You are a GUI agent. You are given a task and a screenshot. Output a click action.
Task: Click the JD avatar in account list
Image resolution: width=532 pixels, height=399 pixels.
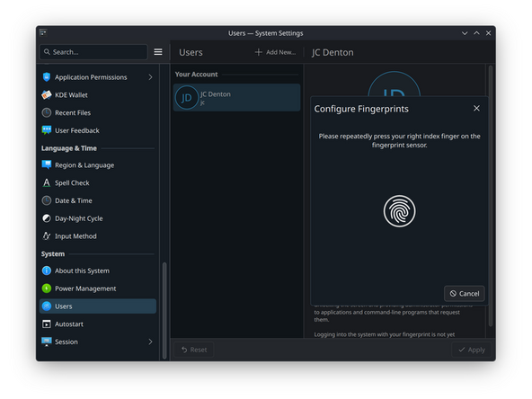[186, 98]
